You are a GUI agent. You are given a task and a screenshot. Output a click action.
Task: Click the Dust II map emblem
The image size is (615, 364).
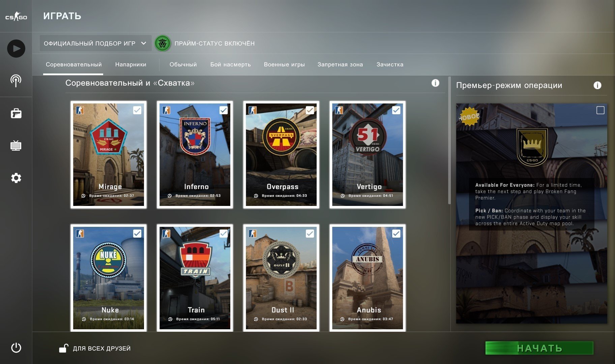tap(281, 260)
